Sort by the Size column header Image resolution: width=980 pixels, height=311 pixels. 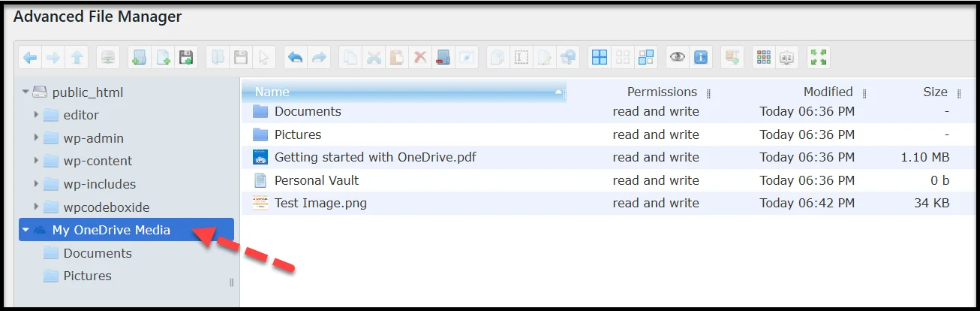pyautogui.click(x=935, y=92)
